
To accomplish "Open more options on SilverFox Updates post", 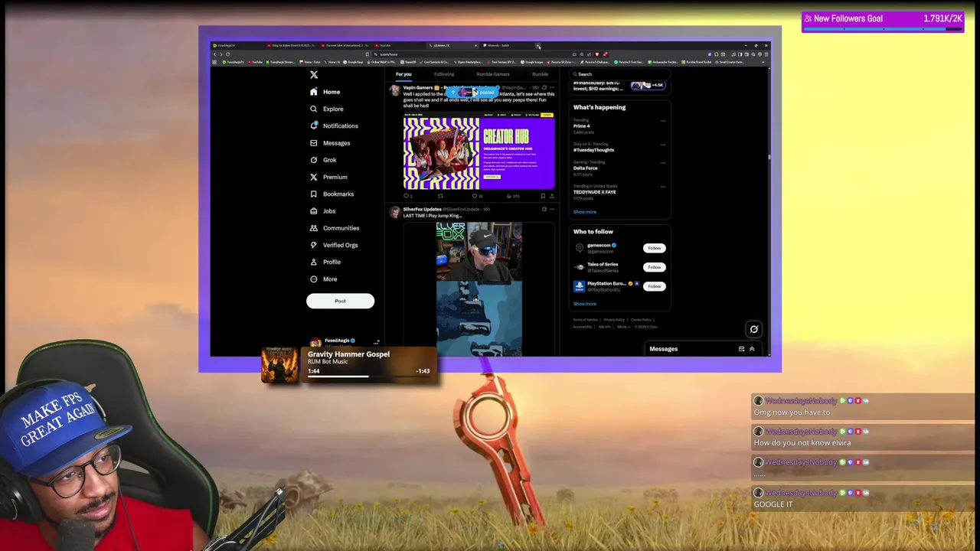I will coord(552,209).
